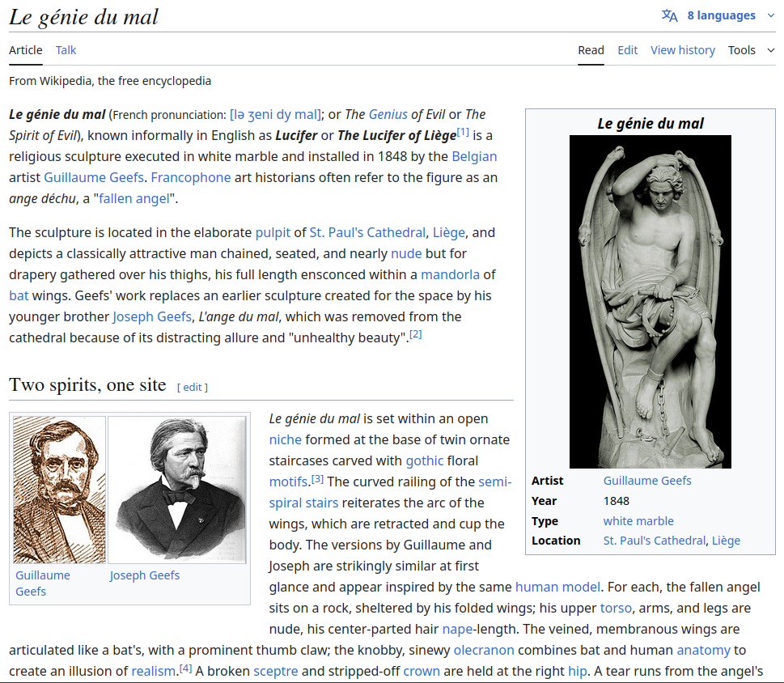Select the Read tab

(591, 50)
